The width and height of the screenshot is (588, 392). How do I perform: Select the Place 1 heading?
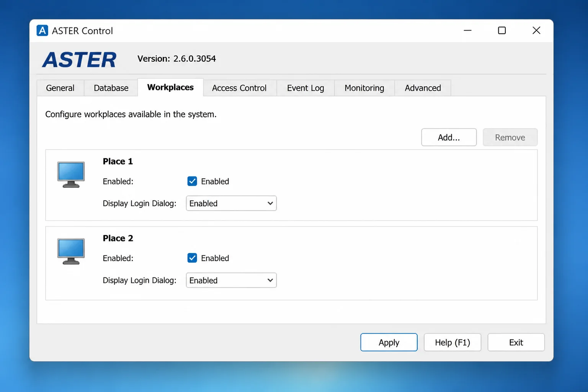(x=118, y=162)
